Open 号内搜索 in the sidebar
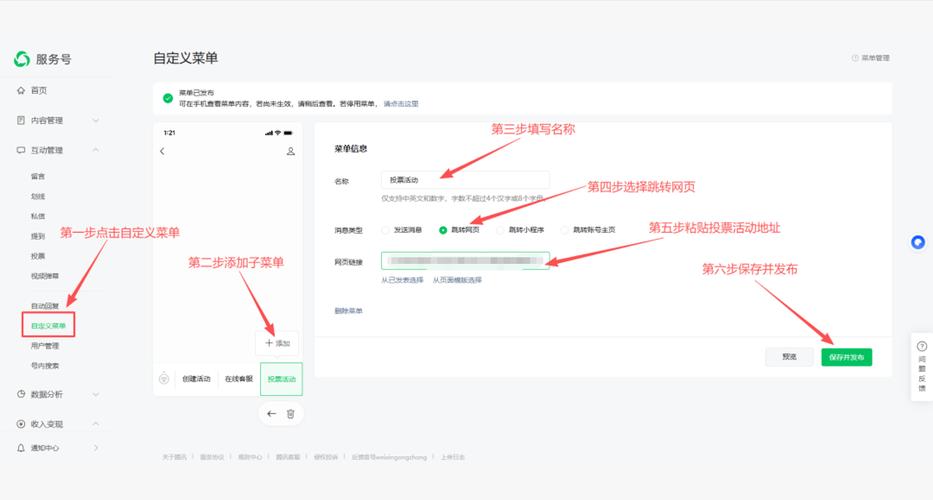This screenshot has height=500, width=933. pyautogui.click(x=45, y=365)
